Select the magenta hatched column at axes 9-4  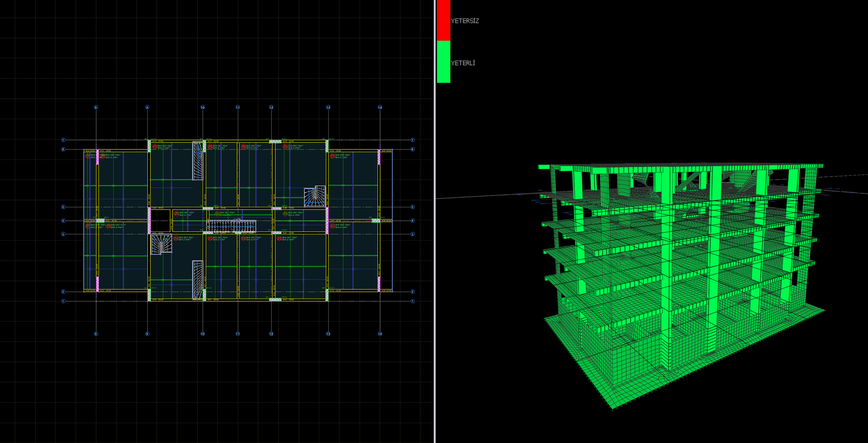(x=149, y=221)
